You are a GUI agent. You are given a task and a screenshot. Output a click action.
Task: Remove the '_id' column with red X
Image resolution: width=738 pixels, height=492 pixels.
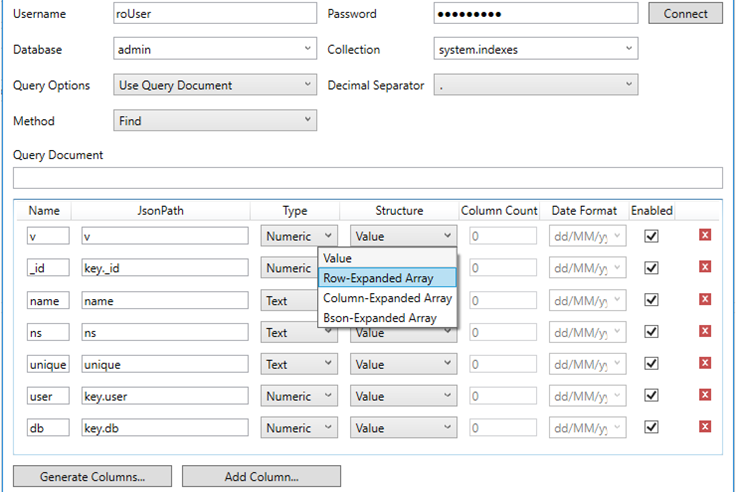click(704, 268)
